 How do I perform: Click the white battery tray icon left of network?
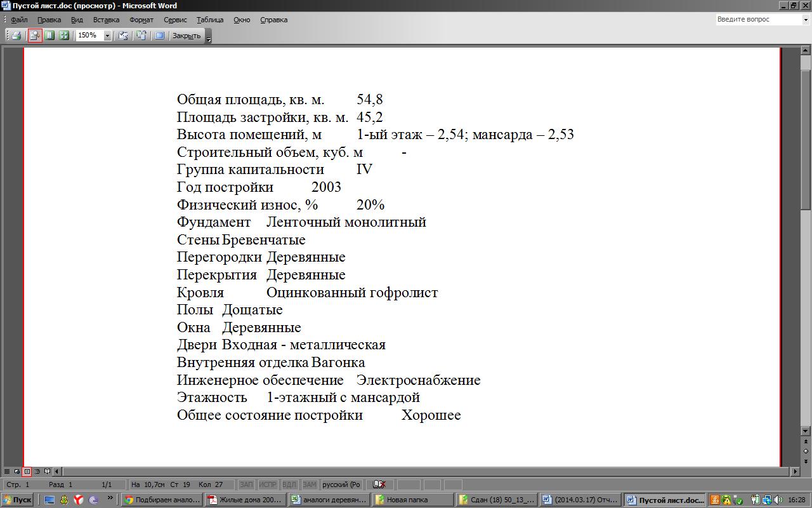coord(757,500)
